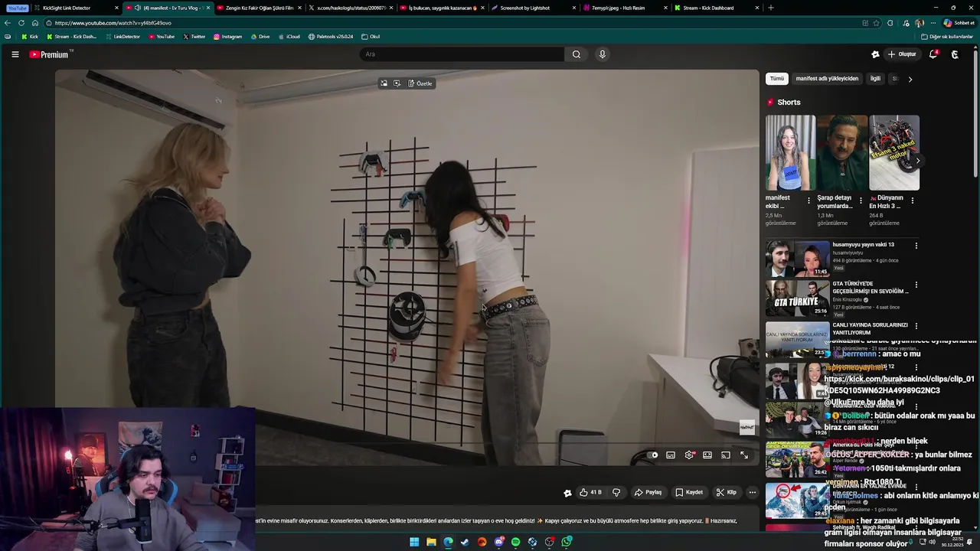Click the Özetle summarize button above video
Image resolution: width=980 pixels, height=551 pixels.
pos(420,83)
